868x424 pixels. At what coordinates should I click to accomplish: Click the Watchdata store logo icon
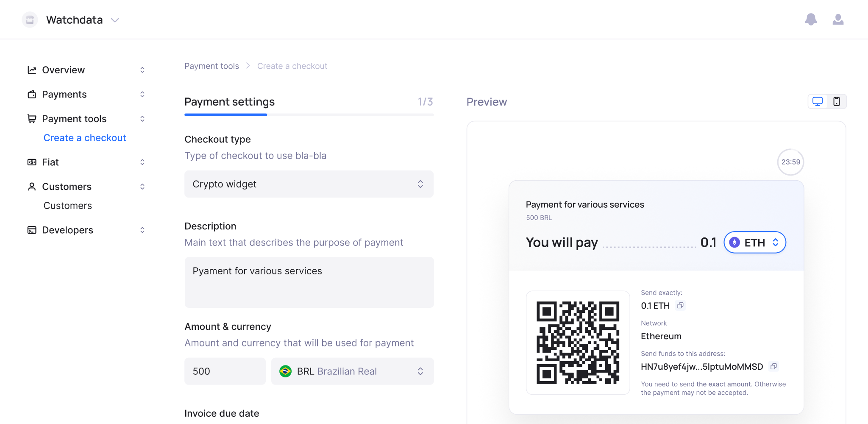pyautogui.click(x=30, y=20)
